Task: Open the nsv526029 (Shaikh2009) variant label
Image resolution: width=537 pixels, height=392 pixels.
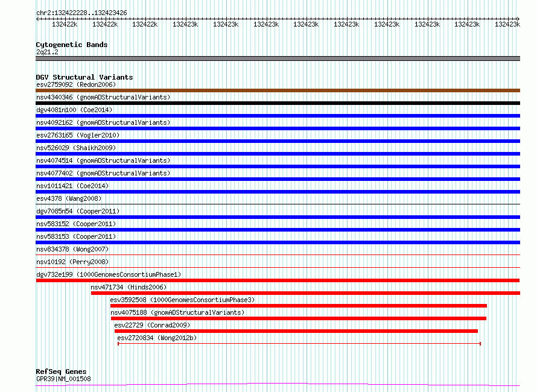Action: click(76, 148)
